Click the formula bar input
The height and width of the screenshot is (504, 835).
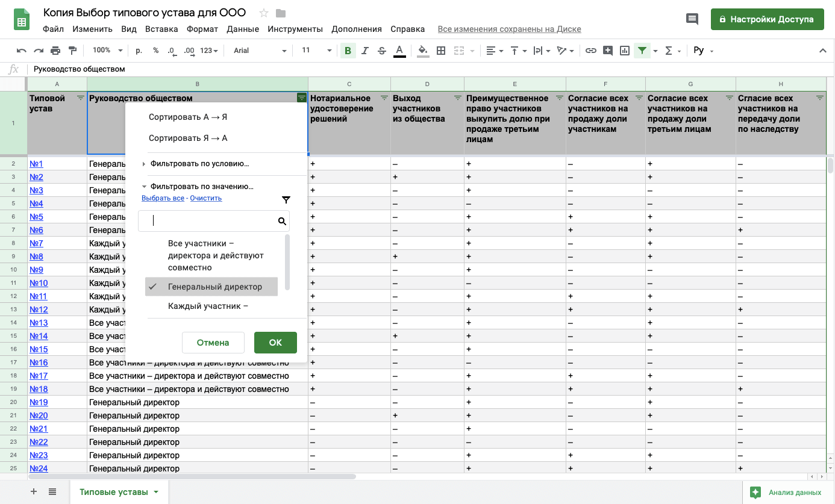pyautogui.click(x=431, y=69)
